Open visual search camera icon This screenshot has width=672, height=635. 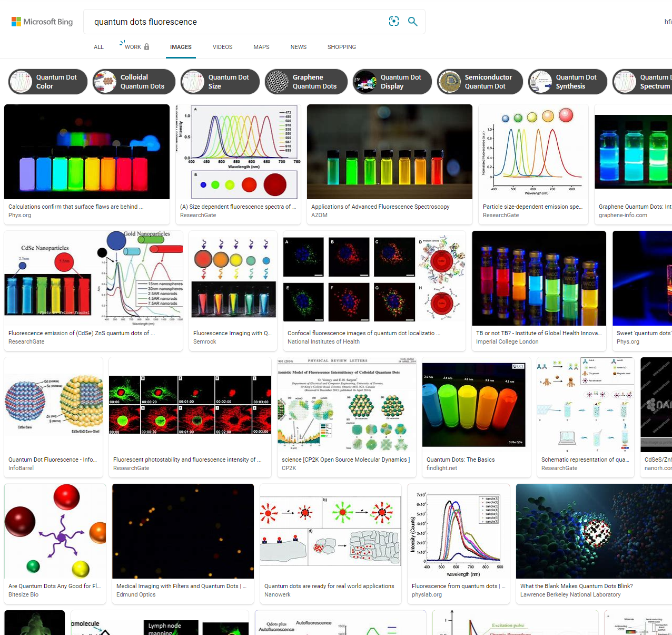394,21
